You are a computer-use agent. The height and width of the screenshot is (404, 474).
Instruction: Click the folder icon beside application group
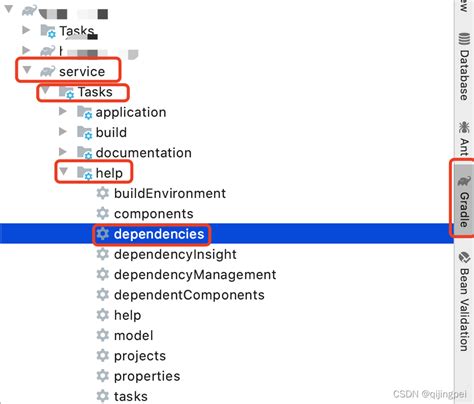pyautogui.click(x=85, y=112)
